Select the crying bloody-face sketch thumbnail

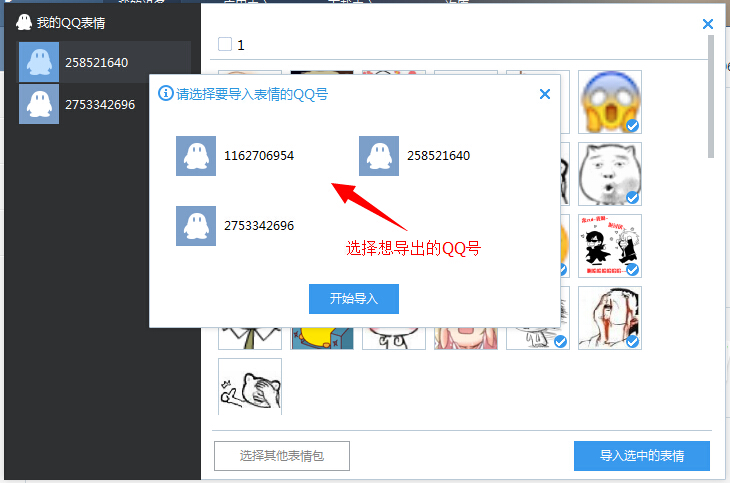pyautogui.click(x=610, y=318)
